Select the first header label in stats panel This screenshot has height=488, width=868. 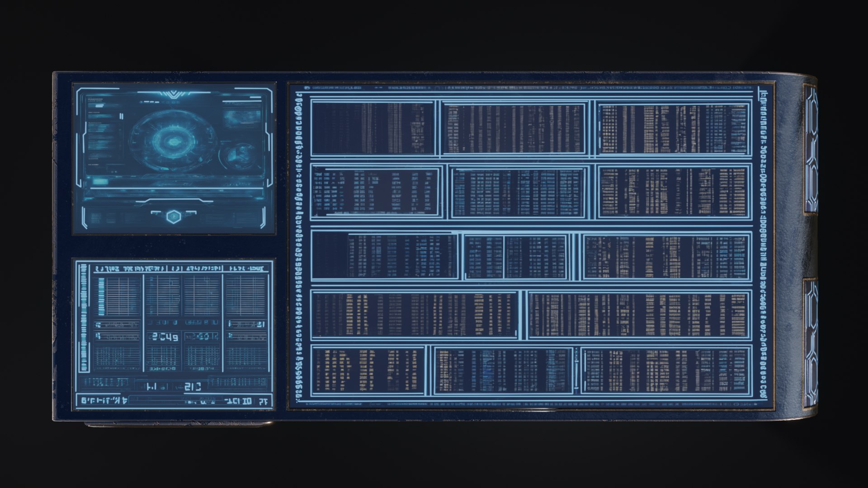point(107,269)
